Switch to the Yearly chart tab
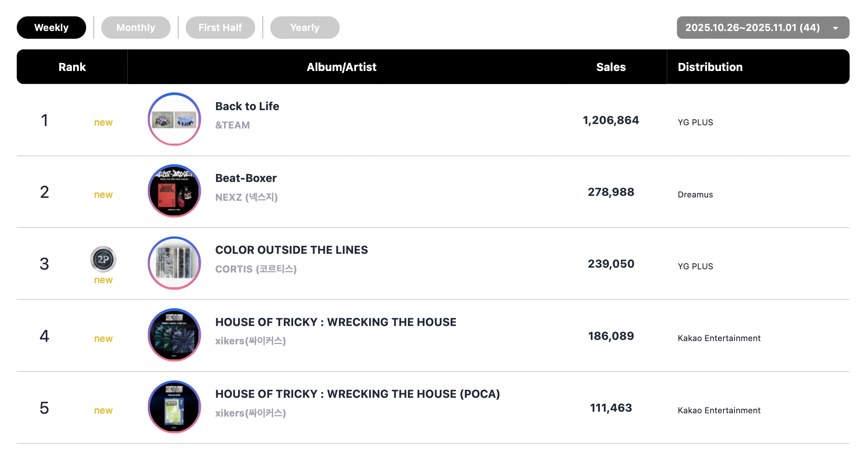 [305, 28]
